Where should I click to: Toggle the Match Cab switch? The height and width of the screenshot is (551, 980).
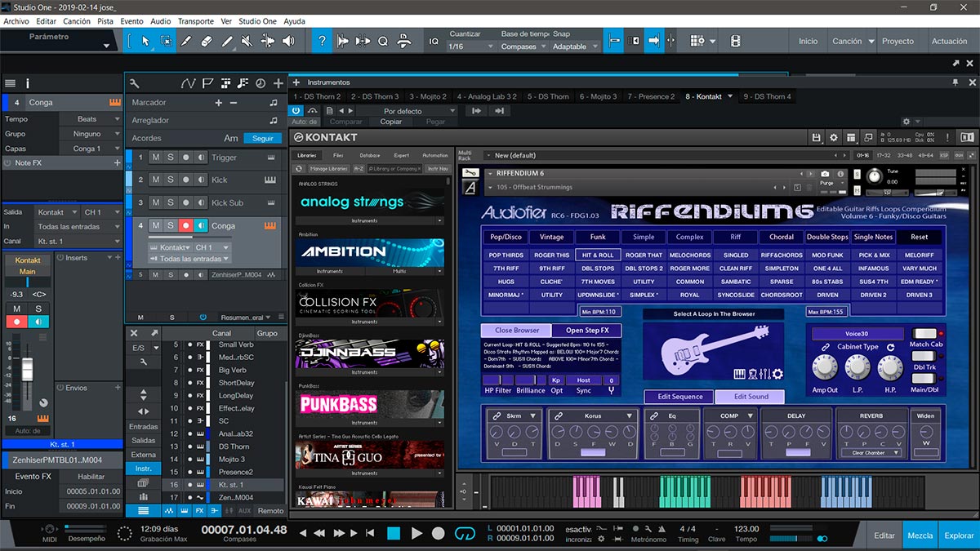click(x=924, y=333)
